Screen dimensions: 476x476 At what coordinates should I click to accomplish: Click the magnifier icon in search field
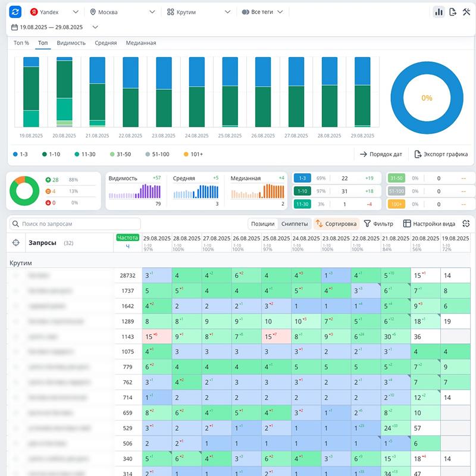[x=16, y=224]
